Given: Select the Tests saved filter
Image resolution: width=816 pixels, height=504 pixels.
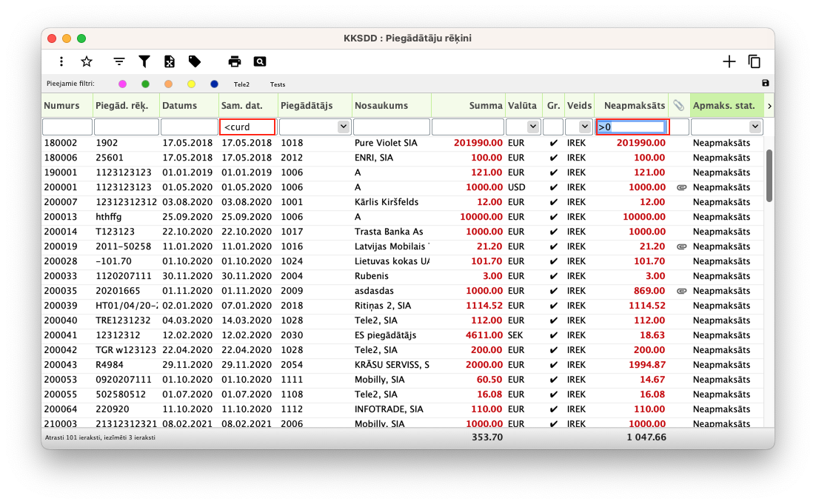Looking at the screenshot, I should [x=278, y=84].
